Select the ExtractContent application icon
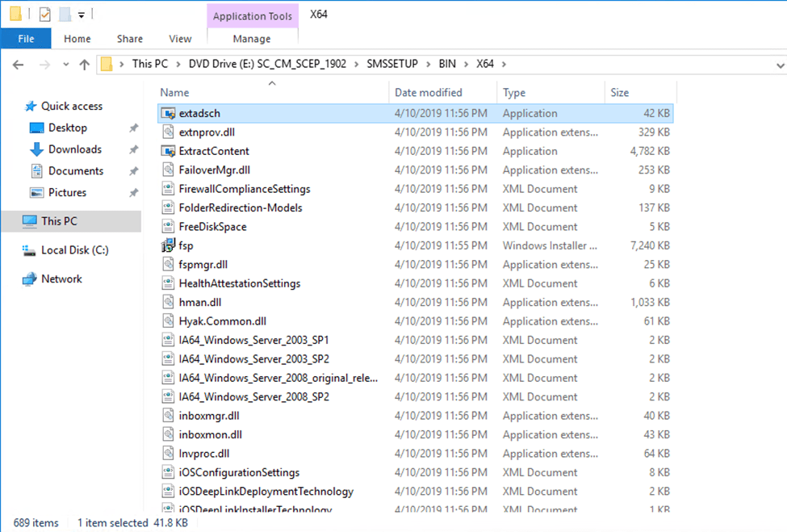This screenshot has width=787, height=532. 168,151
